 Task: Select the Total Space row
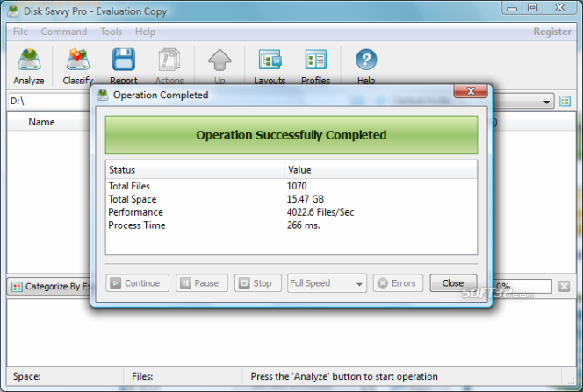(291, 199)
